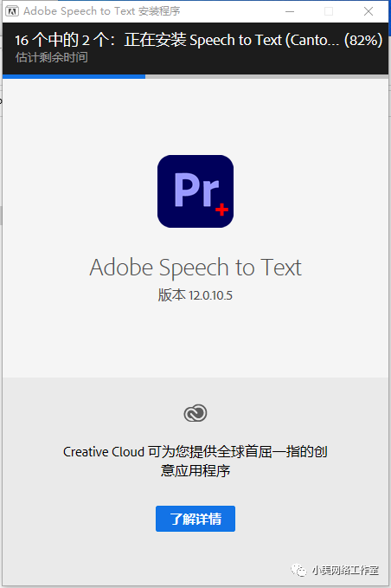Click the 版本 12.0.10.5 version text
391x588 pixels.
[195, 295]
